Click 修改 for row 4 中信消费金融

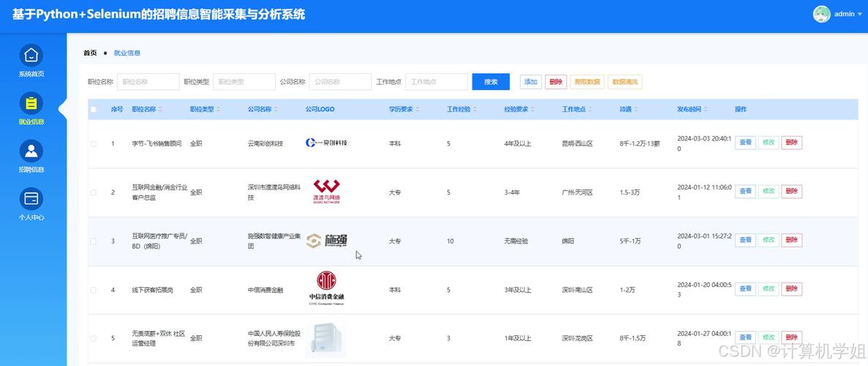pos(769,289)
